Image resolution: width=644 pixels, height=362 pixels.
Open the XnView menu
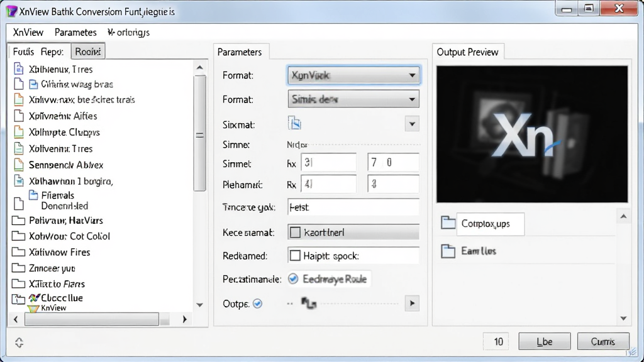(x=28, y=33)
